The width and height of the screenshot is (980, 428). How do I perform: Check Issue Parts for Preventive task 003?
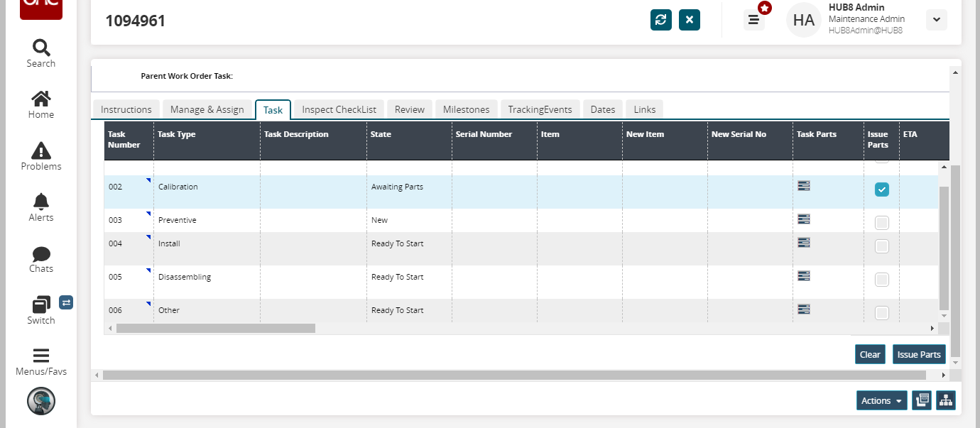[881, 223]
